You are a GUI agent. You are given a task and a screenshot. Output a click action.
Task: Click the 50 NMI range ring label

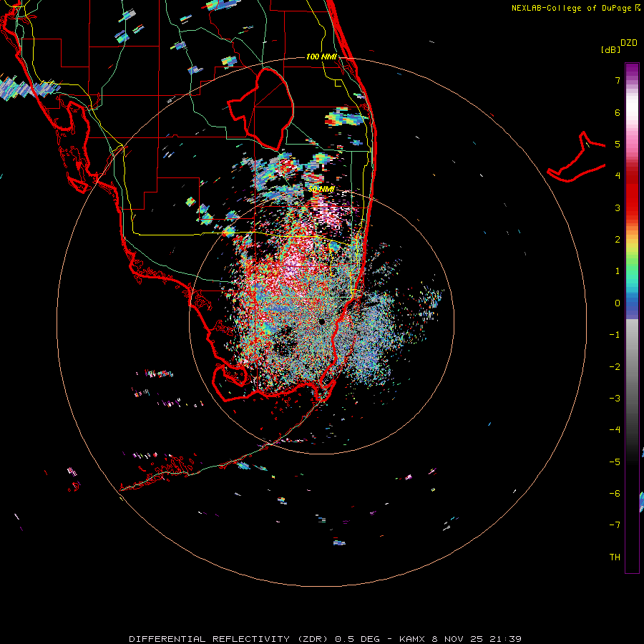[321, 190]
